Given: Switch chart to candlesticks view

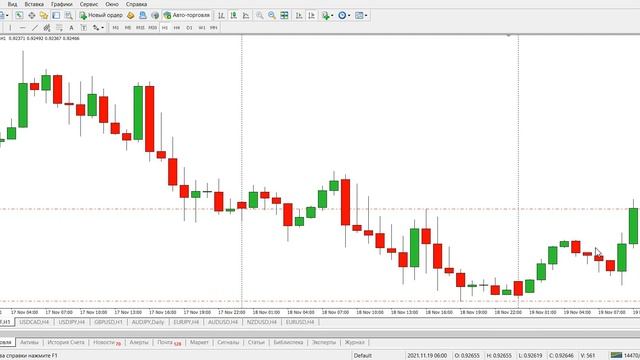Looking at the screenshot, I should click(233, 16).
